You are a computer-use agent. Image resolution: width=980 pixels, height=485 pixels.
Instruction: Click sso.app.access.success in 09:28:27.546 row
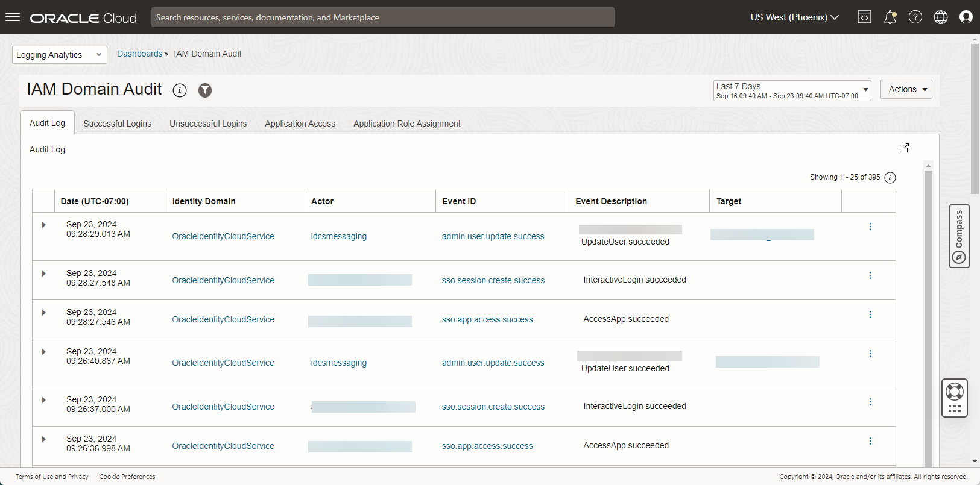tap(487, 319)
